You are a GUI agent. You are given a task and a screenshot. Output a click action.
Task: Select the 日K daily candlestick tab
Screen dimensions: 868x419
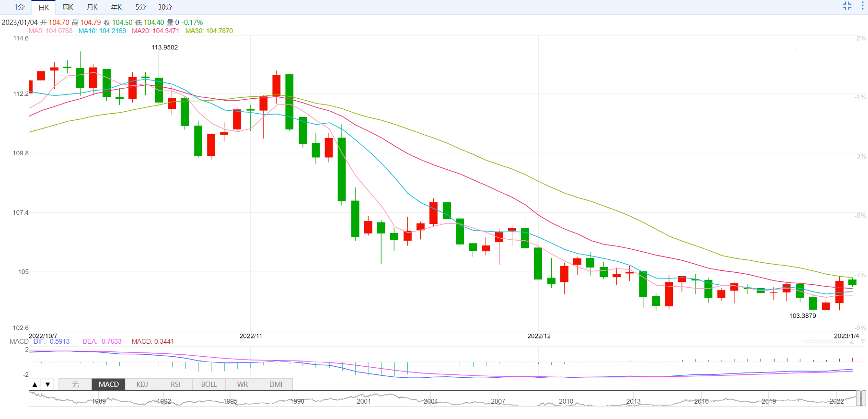[x=44, y=7]
